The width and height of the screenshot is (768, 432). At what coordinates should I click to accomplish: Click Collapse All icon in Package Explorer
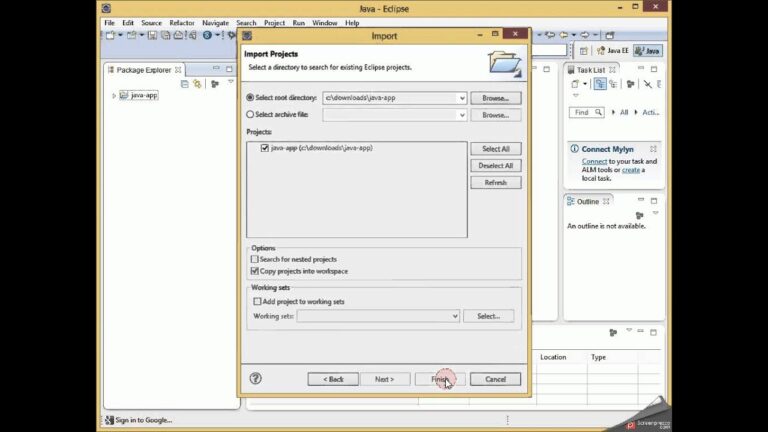[x=185, y=84]
